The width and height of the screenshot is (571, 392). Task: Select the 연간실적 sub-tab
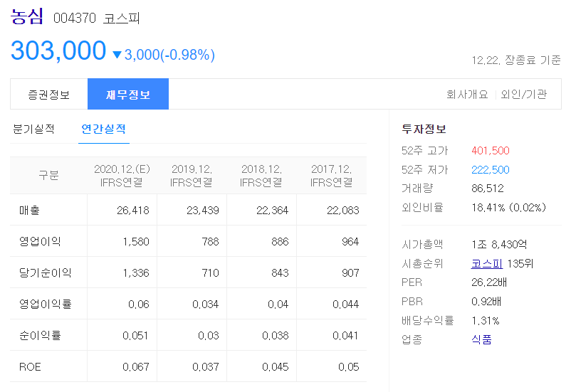[x=104, y=129]
